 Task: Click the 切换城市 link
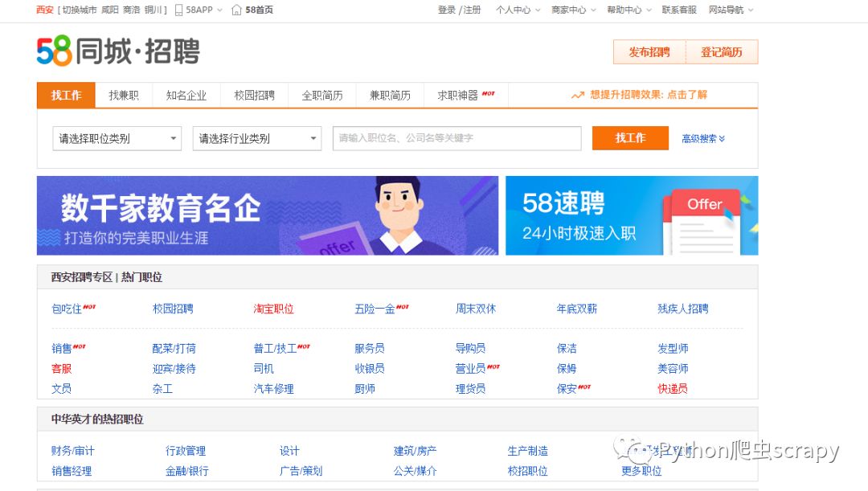point(79,10)
